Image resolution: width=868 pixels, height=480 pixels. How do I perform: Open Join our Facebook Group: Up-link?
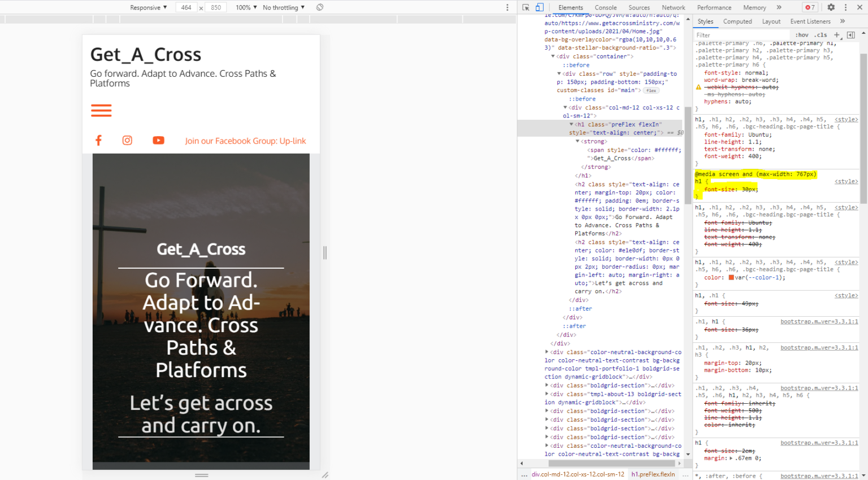[x=245, y=141]
